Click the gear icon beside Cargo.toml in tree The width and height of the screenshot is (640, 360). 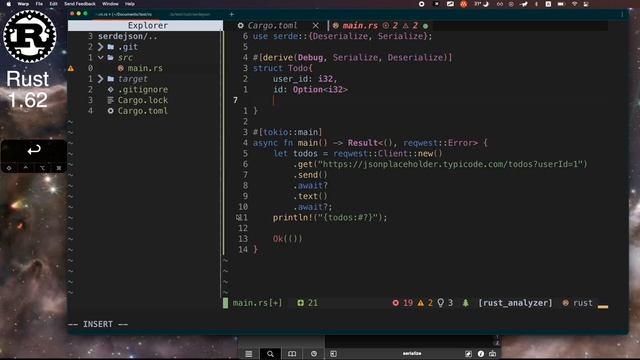111,111
